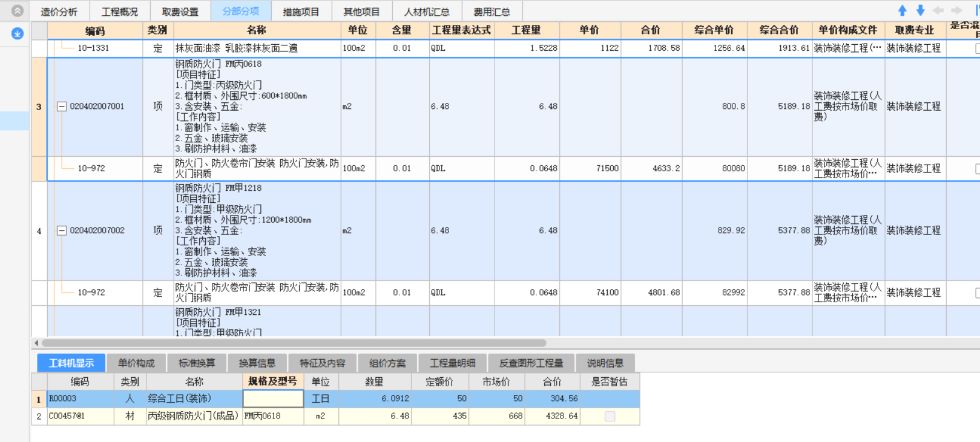Click the 编码 column header in top table
The height and width of the screenshot is (442, 980).
point(95,30)
